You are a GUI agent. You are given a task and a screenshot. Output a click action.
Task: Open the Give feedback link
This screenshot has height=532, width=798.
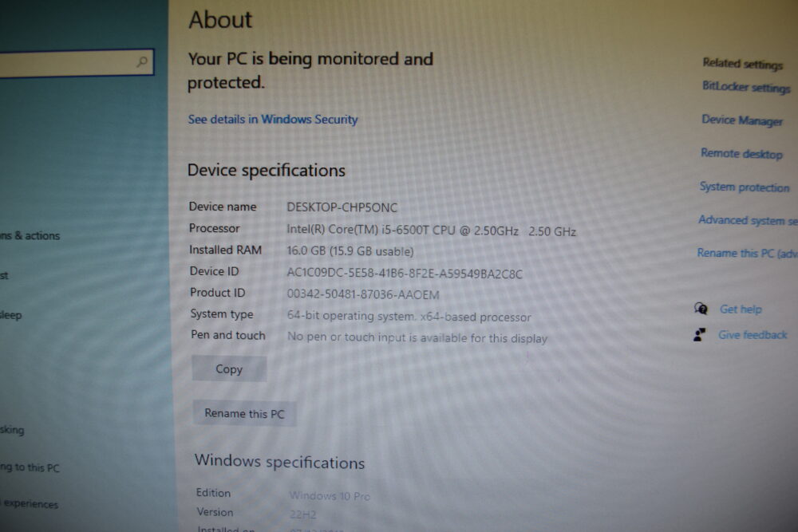pyautogui.click(x=753, y=335)
